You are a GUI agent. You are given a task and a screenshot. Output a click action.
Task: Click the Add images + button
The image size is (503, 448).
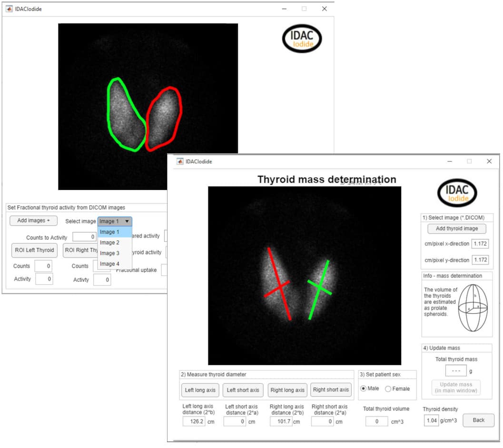33,221
